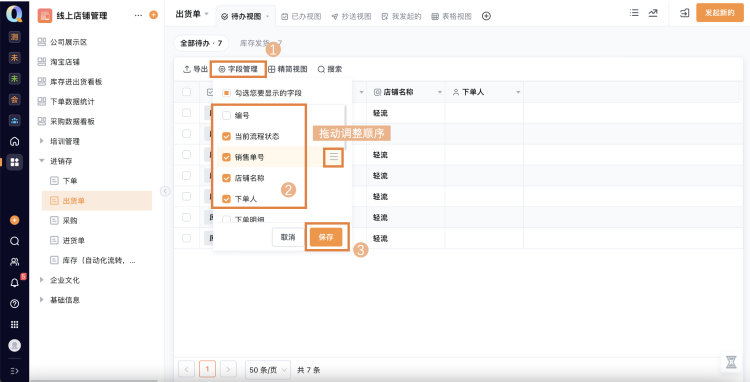Click orange plus next to 线上店铺管理
This screenshot has width=750, height=382.
pos(154,15)
